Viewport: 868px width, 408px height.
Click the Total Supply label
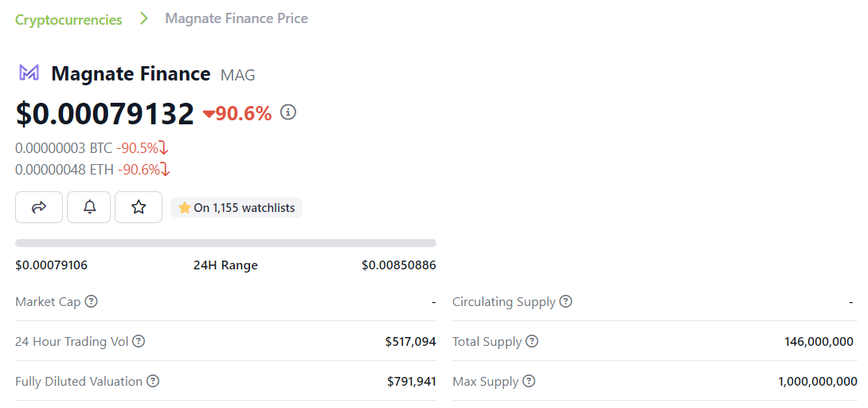[487, 342]
